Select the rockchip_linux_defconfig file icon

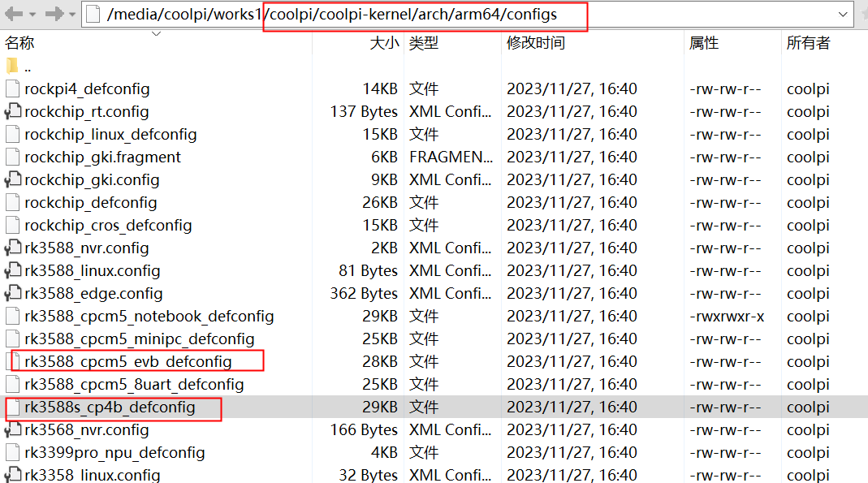point(13,134)
